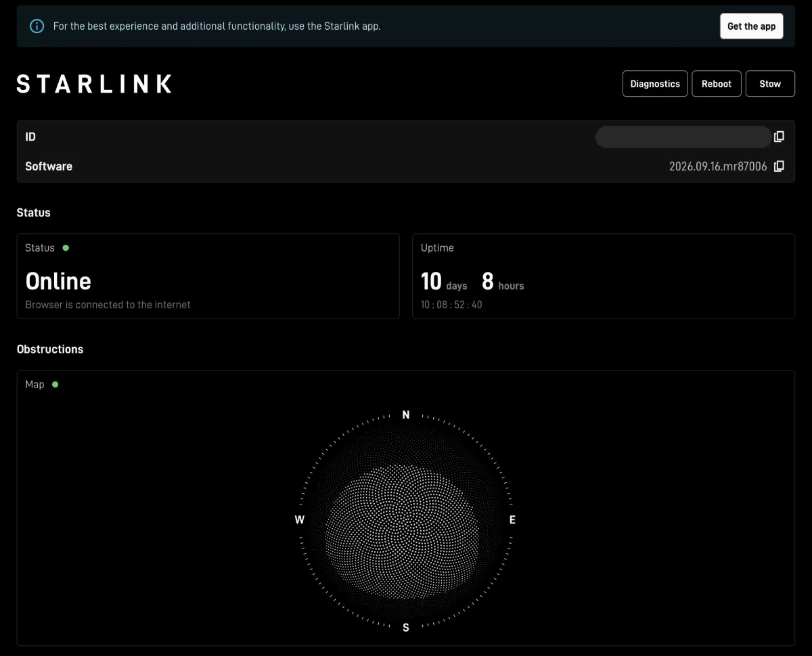Select software version 2026.09.16.mr87006 text
The width and height of the screenshot is (812, 656).
[718, 166]
